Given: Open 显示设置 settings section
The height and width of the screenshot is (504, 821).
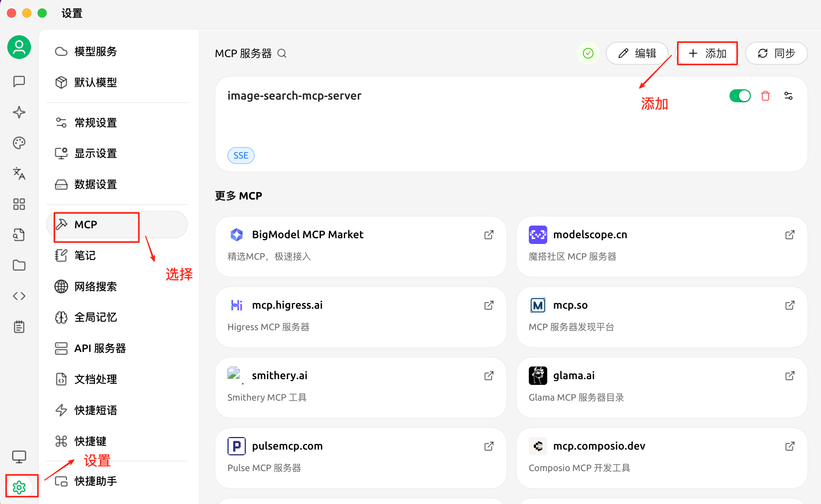Looking at the screenshot, I should pos(117,154).
